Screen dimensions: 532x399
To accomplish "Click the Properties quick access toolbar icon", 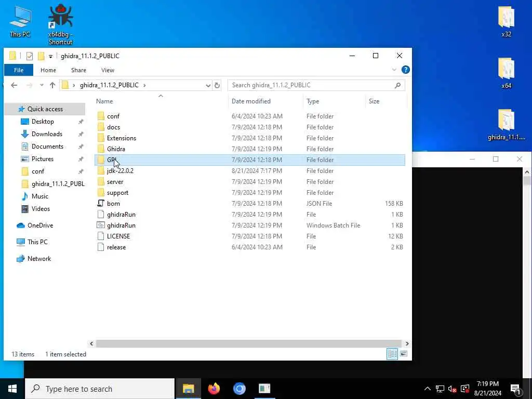I will pos(30,56).
